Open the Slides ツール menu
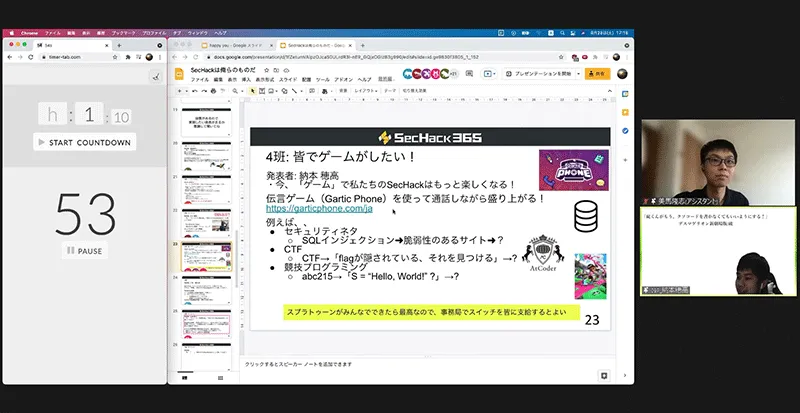The width and height of the screenshot is (800, 413). click(323, 80)
